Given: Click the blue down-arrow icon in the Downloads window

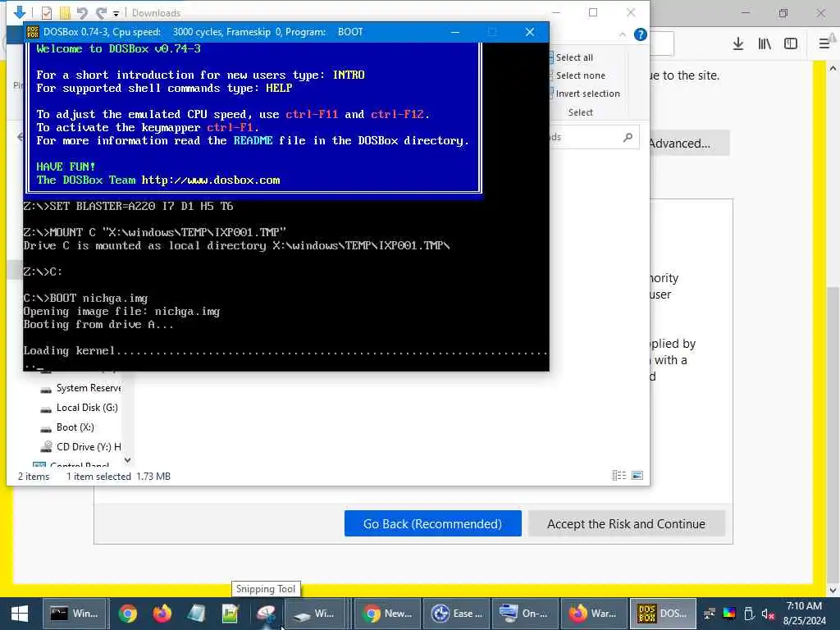Looking at the screenshot, I should pyautogui.click(x=20, y=11).
